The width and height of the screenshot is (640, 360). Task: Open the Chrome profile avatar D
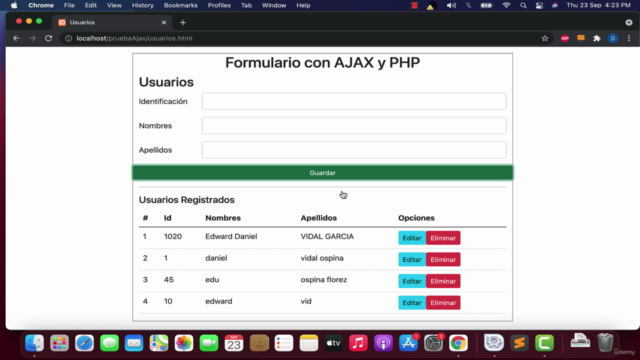[x=613, y=38]
